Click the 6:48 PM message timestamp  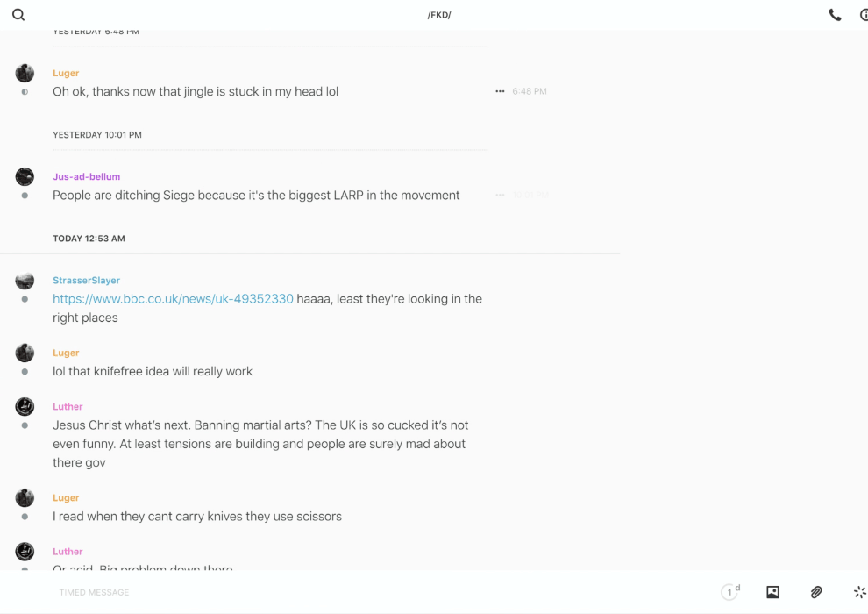pyautogui.click(x=530, y=91)
